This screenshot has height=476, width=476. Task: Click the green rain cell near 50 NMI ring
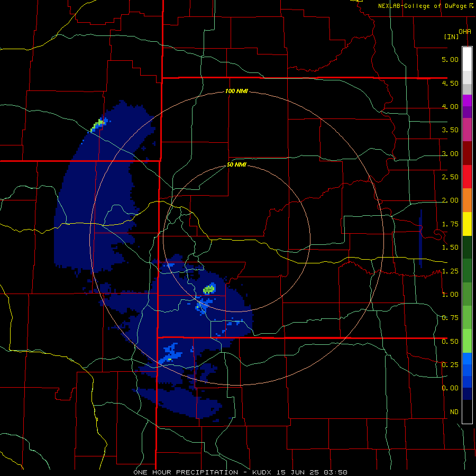209,289
